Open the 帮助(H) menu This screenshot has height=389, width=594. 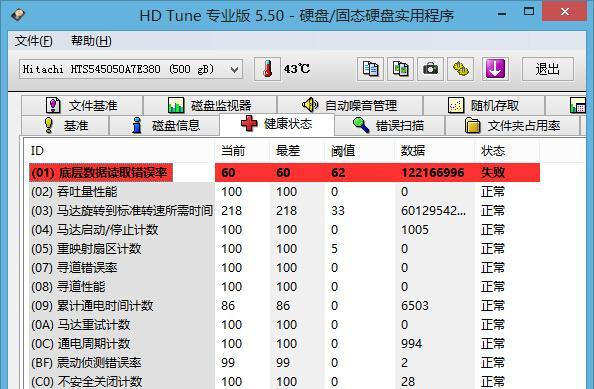click(91, 41)
